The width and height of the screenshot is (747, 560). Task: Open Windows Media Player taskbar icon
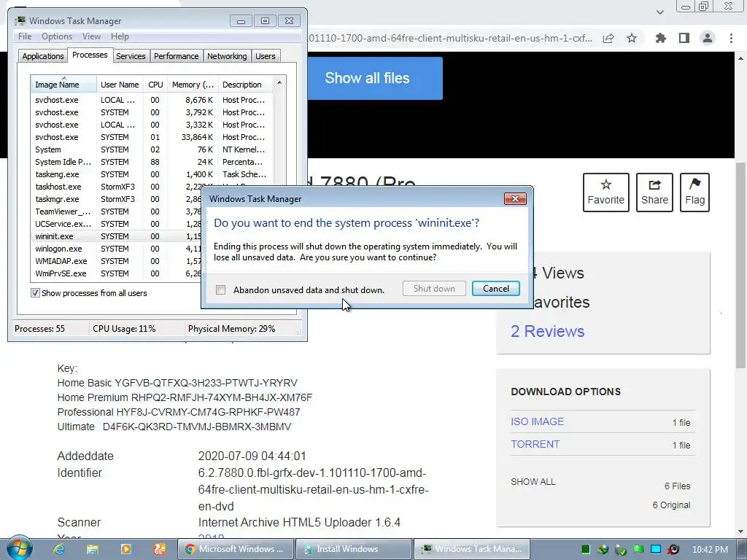pyautogui.click(x=125, y=549)
